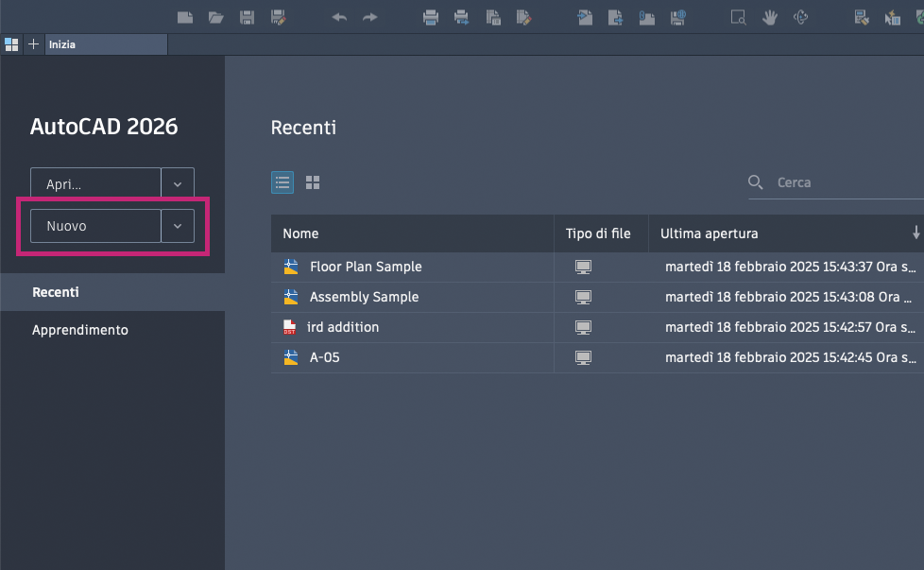The image size is (924, 570).
Task: Select the Pan hand tool
Action: (770, 18)
